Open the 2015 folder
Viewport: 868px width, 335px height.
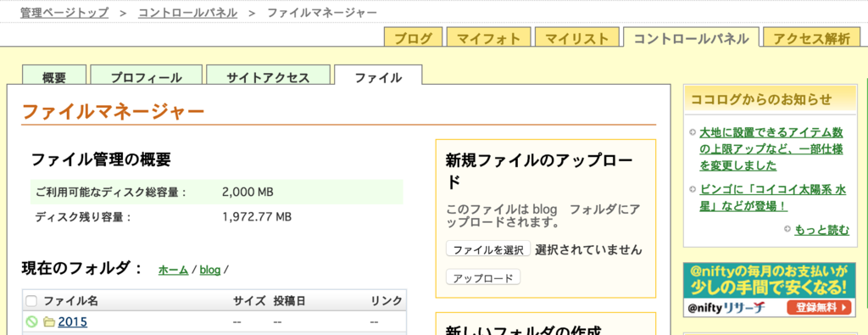[73, 321]
